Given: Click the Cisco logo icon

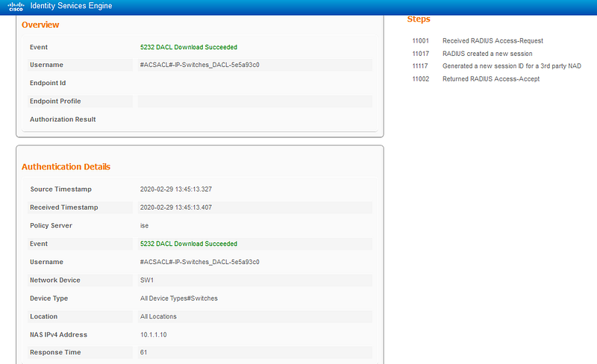Looking at the screenshot, I should pos(16,6).
